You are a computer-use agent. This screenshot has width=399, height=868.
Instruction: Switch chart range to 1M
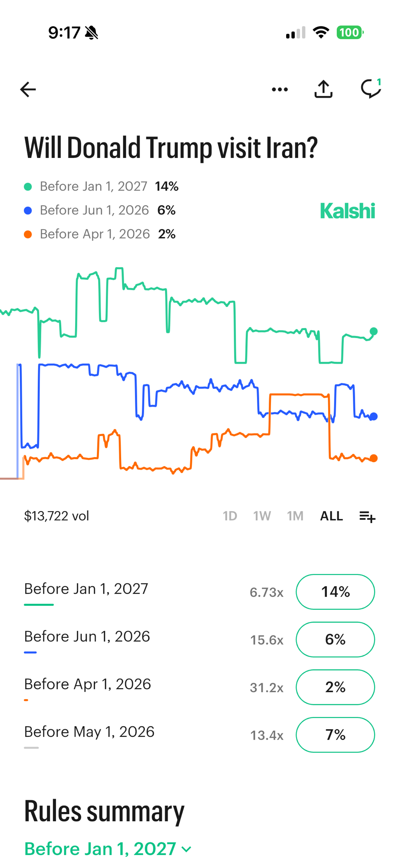tap(295, 516)
